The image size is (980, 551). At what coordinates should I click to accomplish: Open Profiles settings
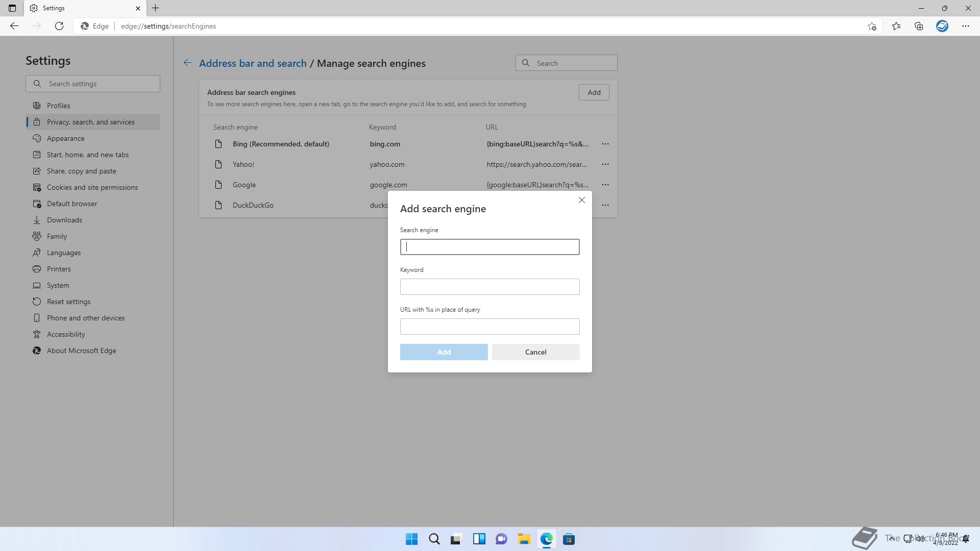pyautogui.click(x=93, y=106)
